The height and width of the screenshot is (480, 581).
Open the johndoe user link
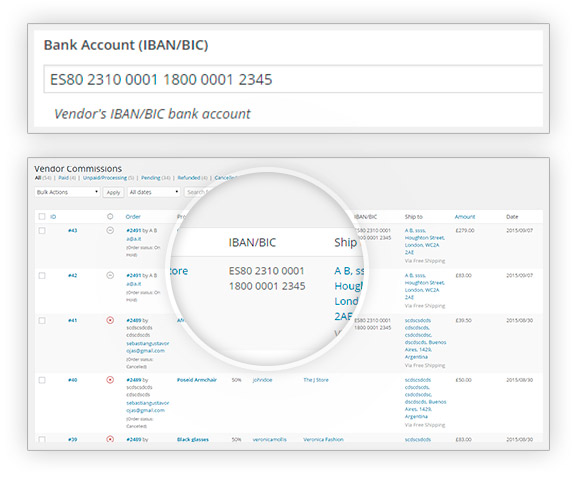[262, 380]
